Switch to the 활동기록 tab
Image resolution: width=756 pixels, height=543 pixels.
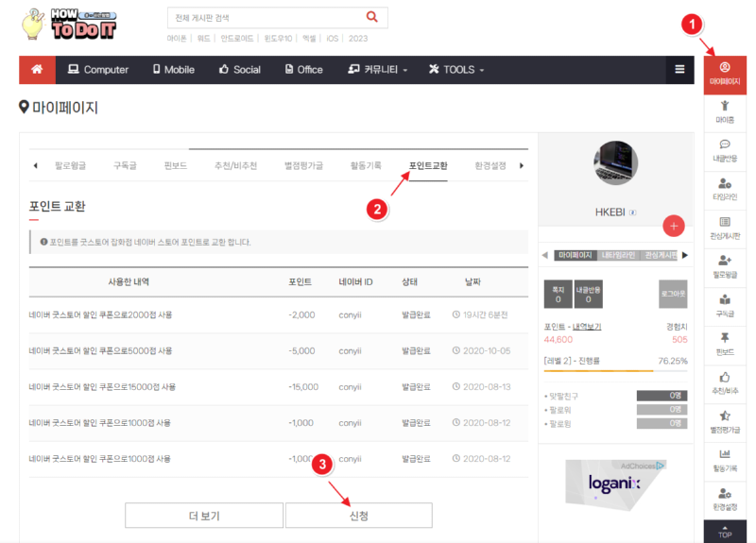pyautogui.click(x=366, y=166)
